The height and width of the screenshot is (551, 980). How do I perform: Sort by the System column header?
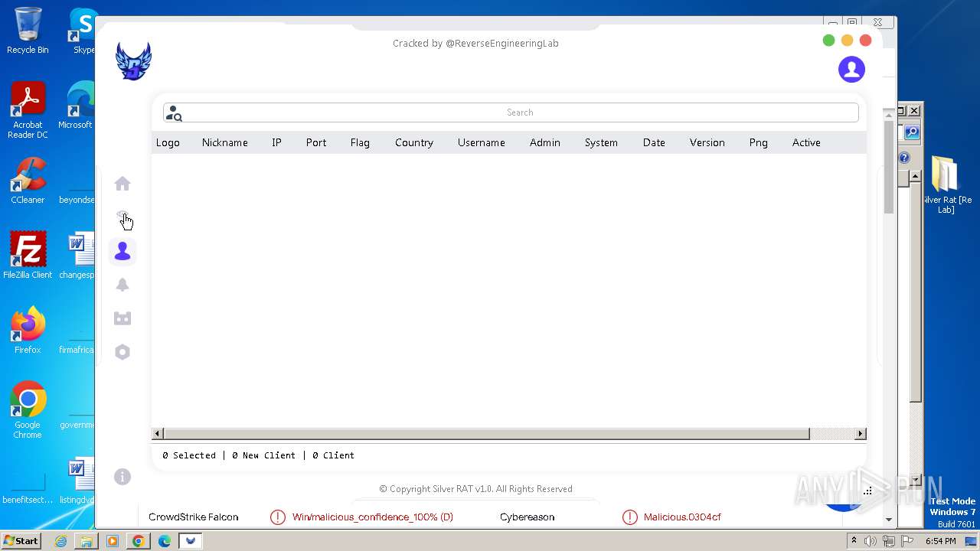601,142
